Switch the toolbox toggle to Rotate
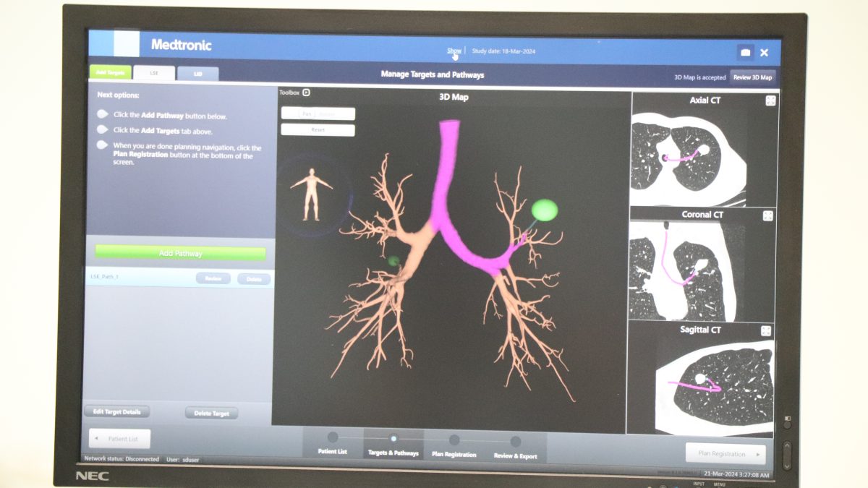The height and width of the screenshot is (488, 868). [328, 114]
